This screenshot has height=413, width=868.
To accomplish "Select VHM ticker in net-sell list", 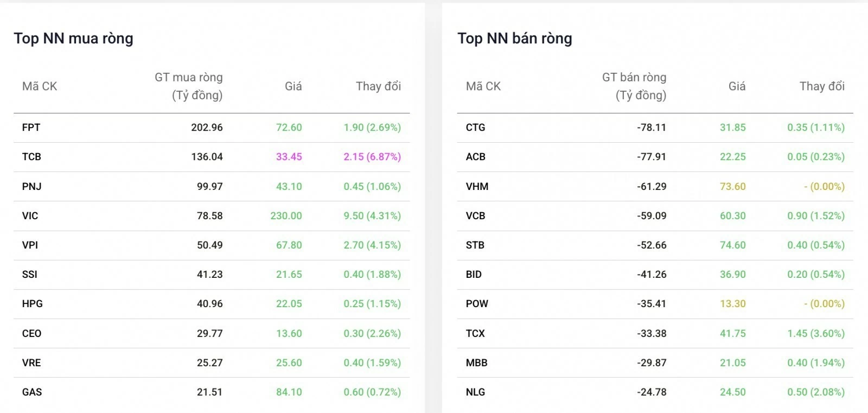I will 477,187.
